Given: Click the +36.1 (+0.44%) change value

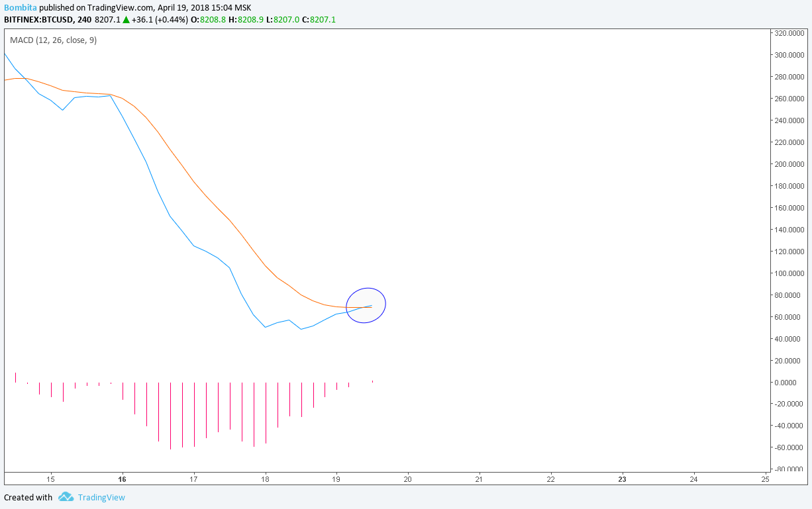Looking at the screenshot, I should click(159, 20).
